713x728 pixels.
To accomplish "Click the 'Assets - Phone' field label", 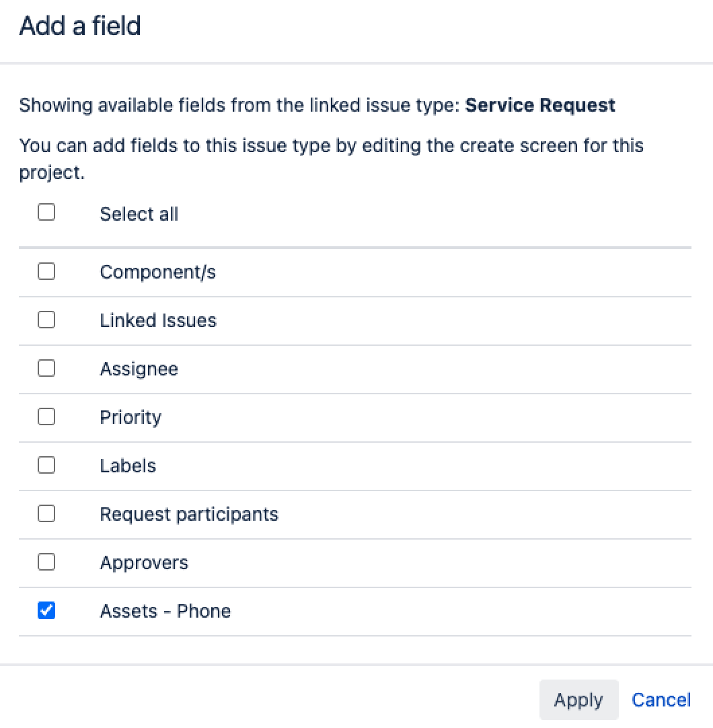I will 165,611.
